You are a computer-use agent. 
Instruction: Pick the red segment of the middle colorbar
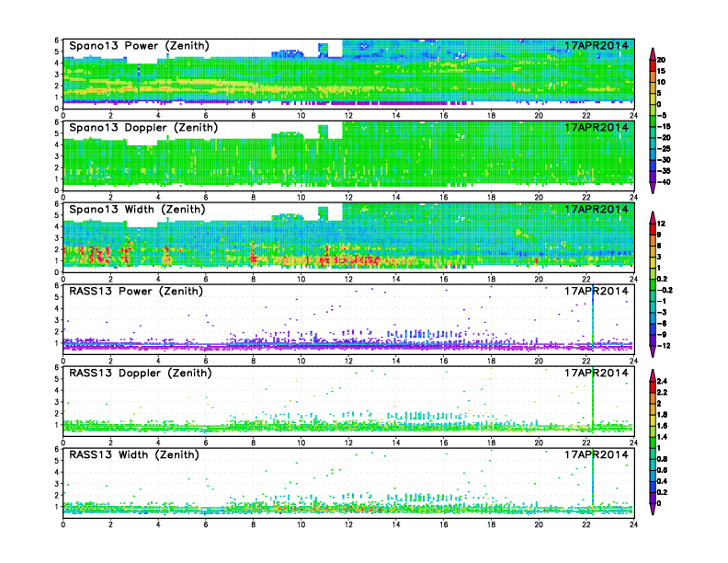(x=653, y=229)
